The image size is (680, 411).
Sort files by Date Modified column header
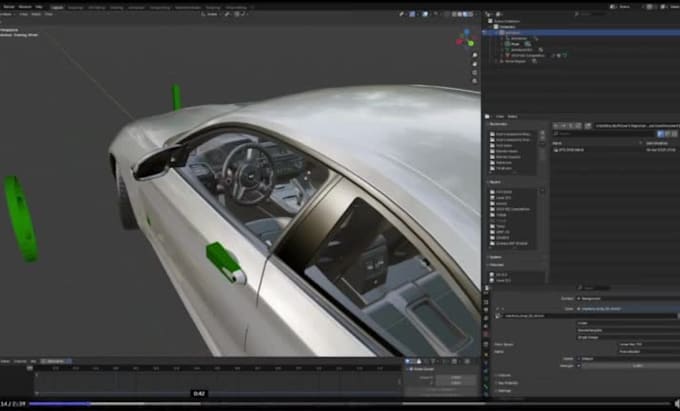657,143
